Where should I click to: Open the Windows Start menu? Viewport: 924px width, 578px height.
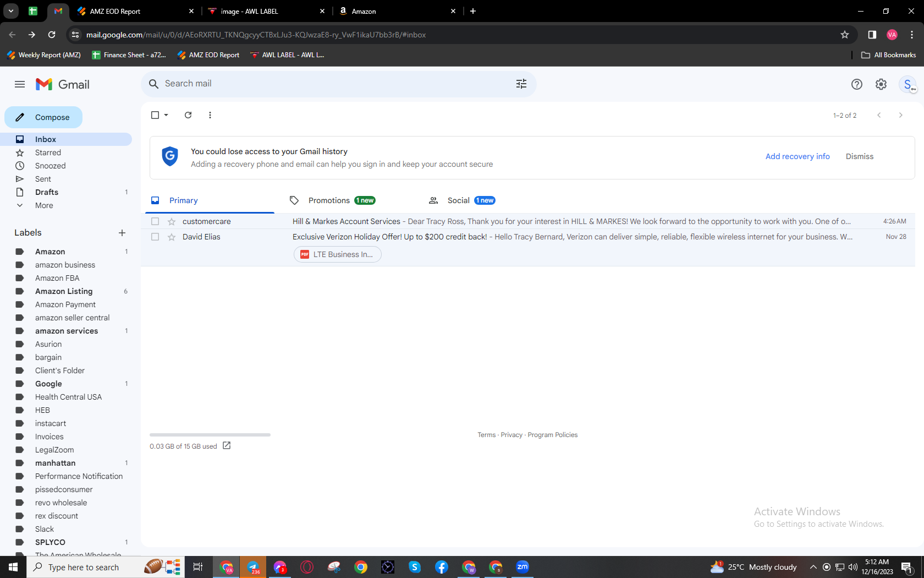point(13,567)
